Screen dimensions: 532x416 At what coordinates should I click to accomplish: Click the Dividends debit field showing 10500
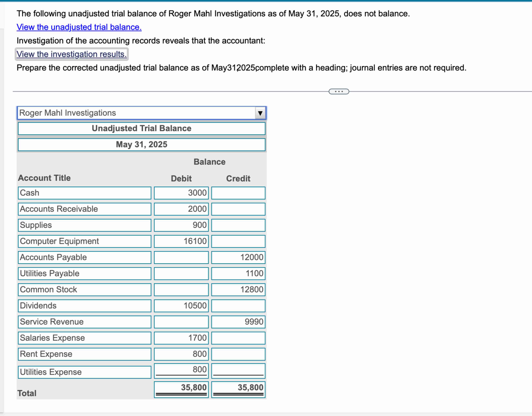181,306
